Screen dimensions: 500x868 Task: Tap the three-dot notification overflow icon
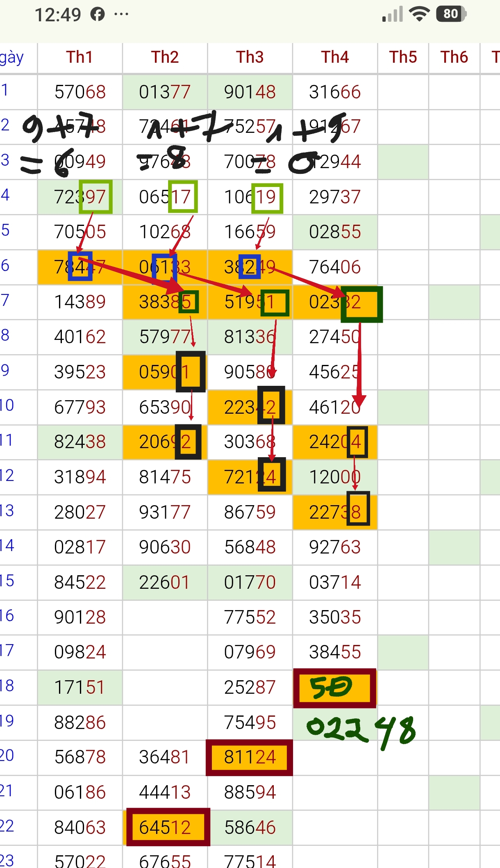pyautogui.click(x=121, y=15)
